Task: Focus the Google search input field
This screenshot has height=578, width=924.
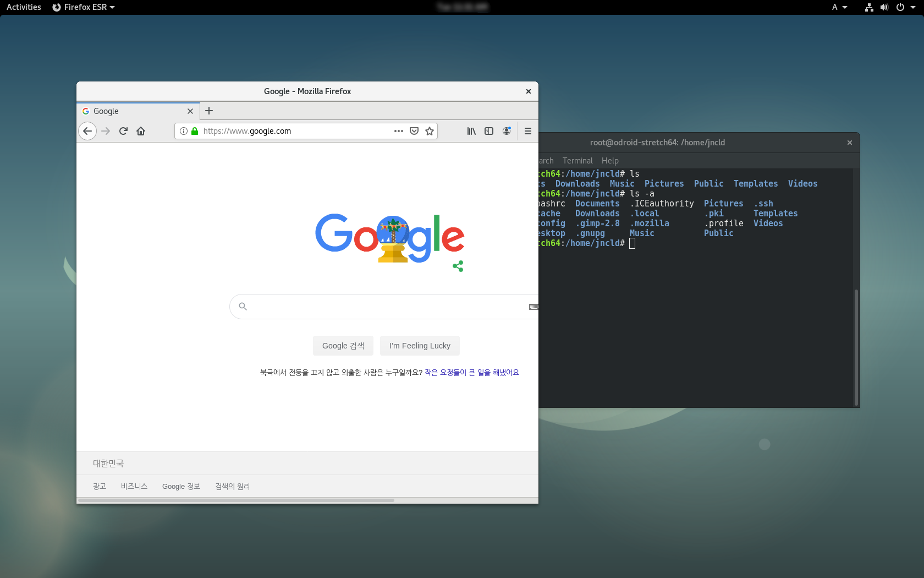Action: pyautogui.click(x=385, y=307)
